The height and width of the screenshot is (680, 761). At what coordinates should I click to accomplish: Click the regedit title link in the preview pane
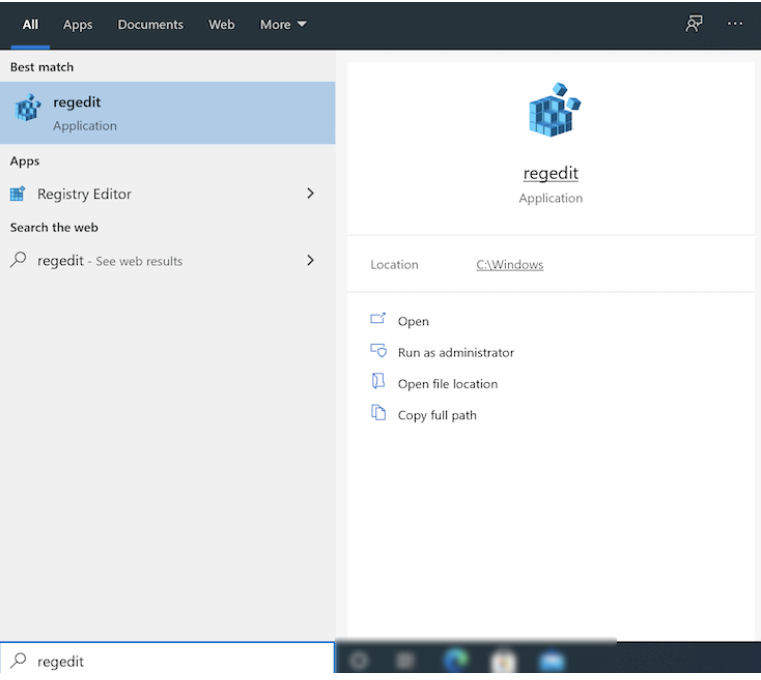(x=550, y=173)
